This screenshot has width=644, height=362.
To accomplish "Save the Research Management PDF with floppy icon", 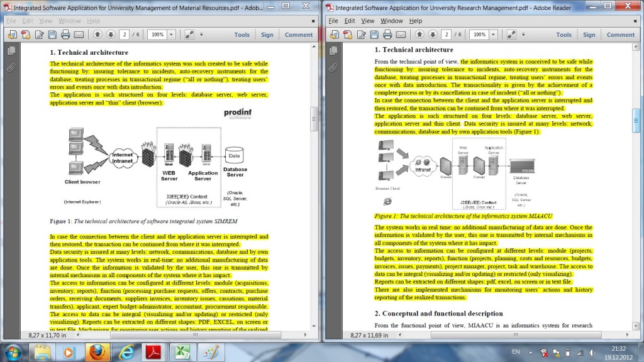I will [374, 35].
